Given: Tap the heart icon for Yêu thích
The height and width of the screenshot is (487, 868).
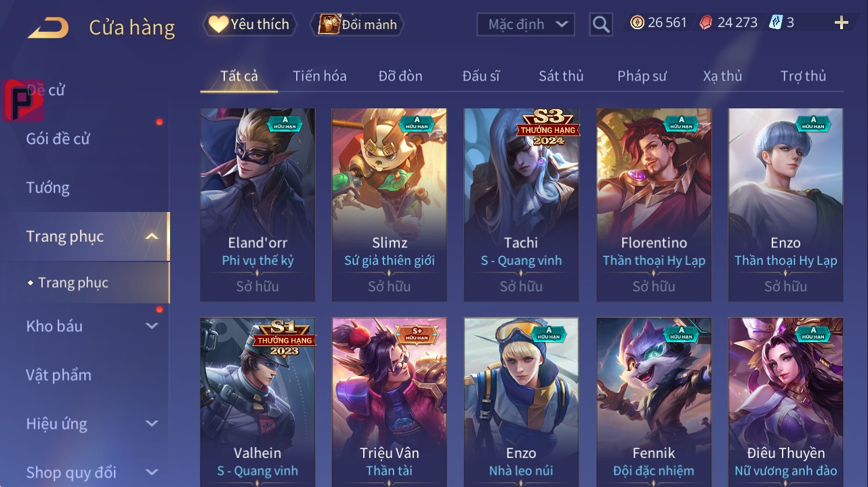Looking at the screenshot, I should 218,24.
